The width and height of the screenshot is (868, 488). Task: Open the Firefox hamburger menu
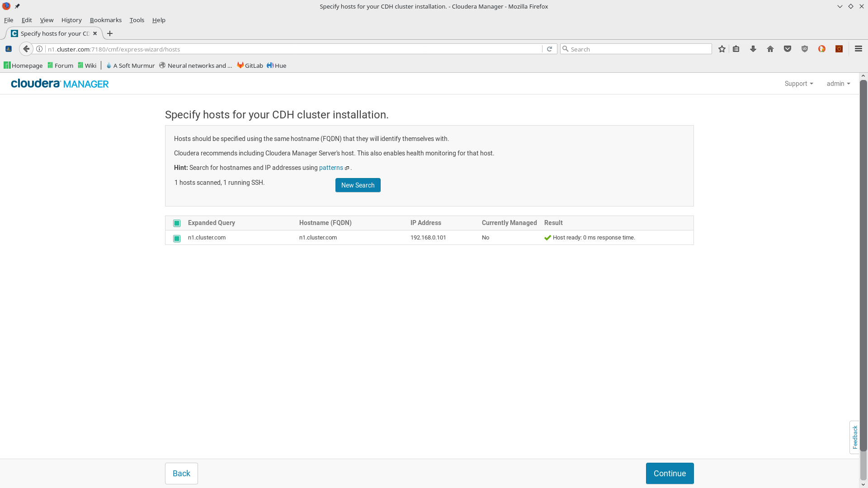pyautogui.click(x=859, y=49)
